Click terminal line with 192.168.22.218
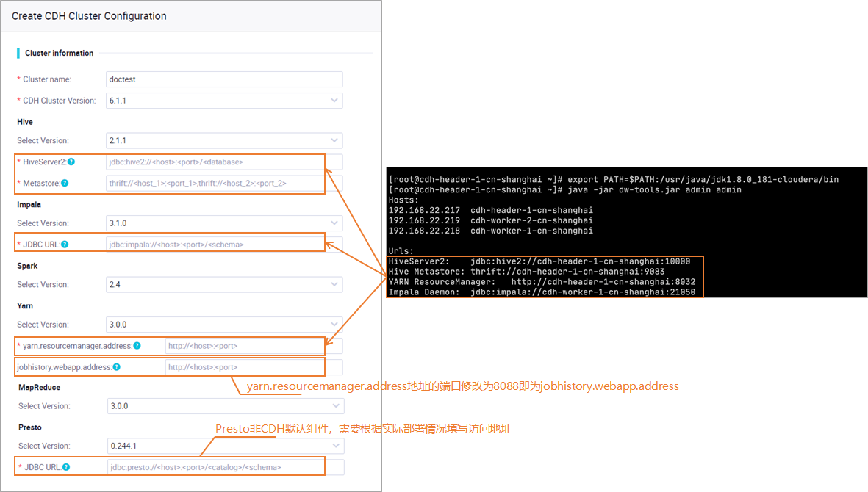The image size is (868, 492). click(490, 231)
